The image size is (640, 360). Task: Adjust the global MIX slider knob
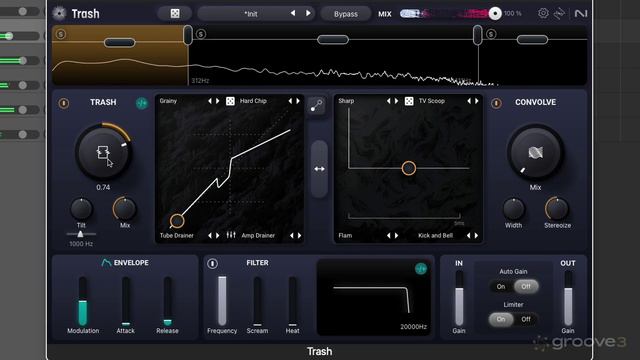pos(495,13)
